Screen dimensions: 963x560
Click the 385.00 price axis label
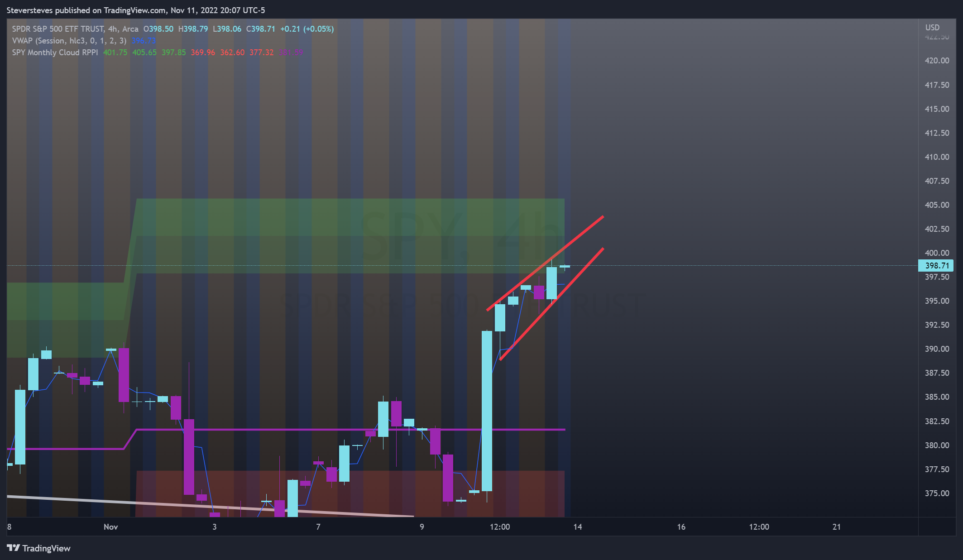tap(937, 397)
